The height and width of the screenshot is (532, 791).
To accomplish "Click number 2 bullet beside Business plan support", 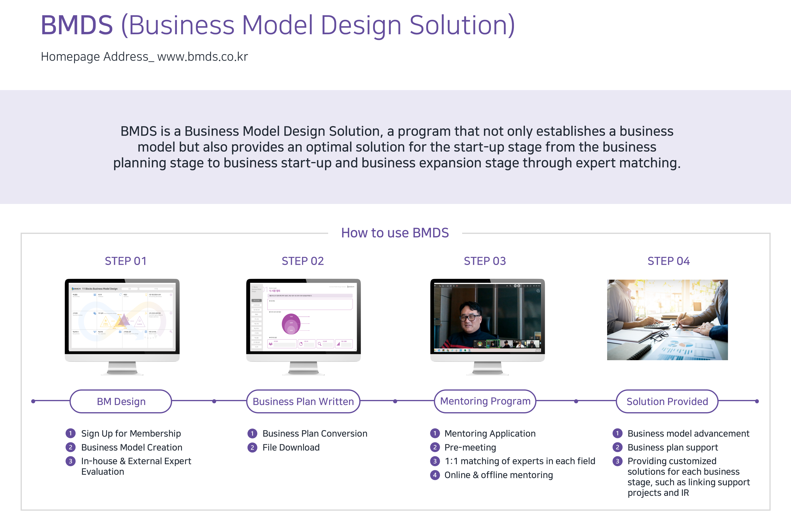I will 617,447.
